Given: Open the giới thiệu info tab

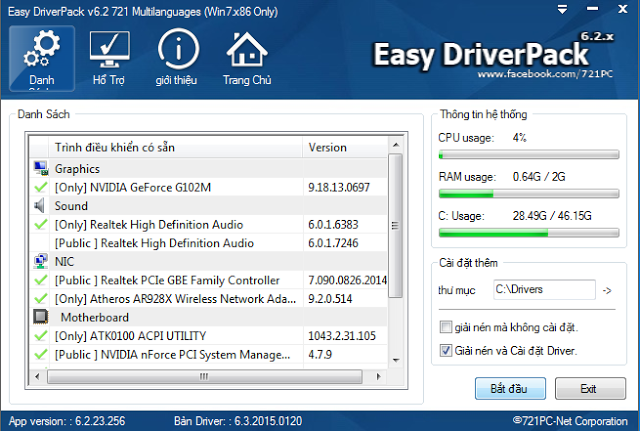Looking at the screenshot, I should coord(177,58).
